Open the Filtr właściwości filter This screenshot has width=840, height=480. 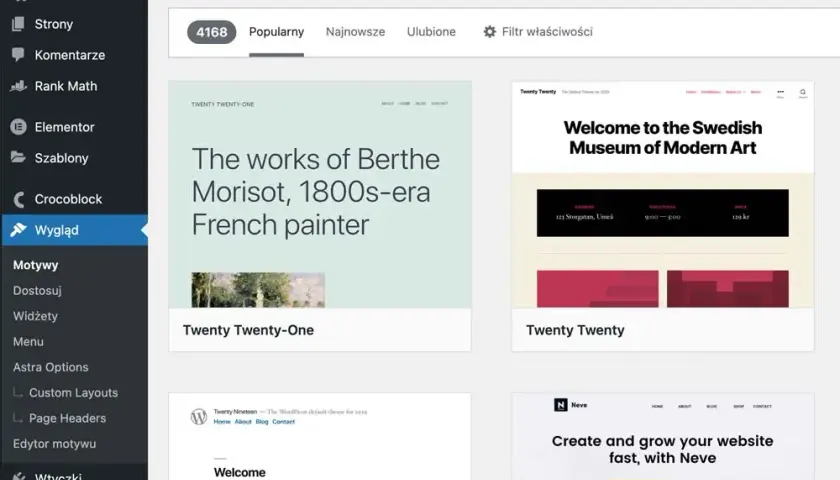(538, 32)
